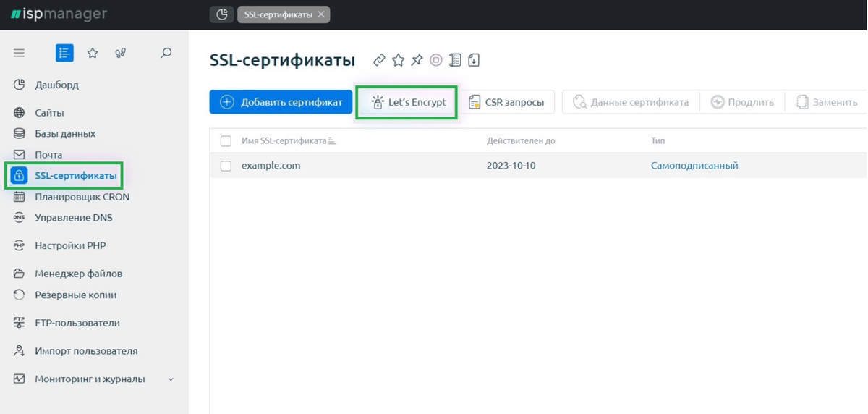Select the list view icon in the sidebar
The height and width of the screenshot is (414, 868).
64,53
